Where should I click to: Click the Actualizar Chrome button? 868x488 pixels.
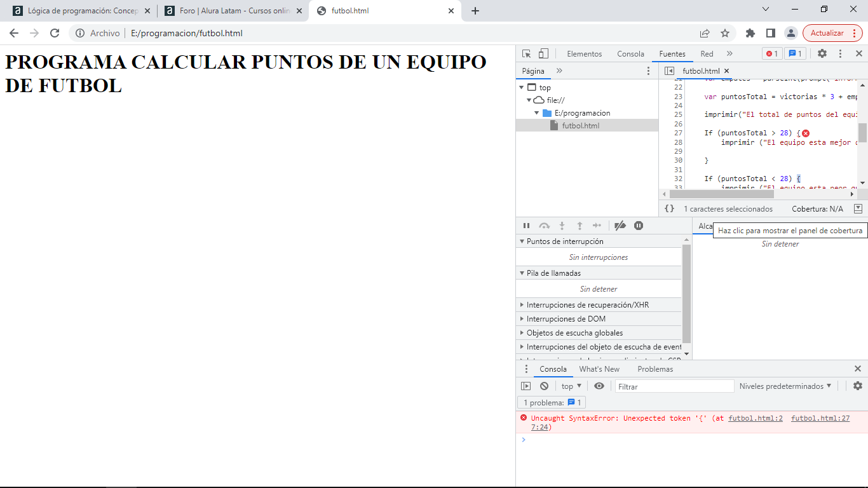click(832, 33)
